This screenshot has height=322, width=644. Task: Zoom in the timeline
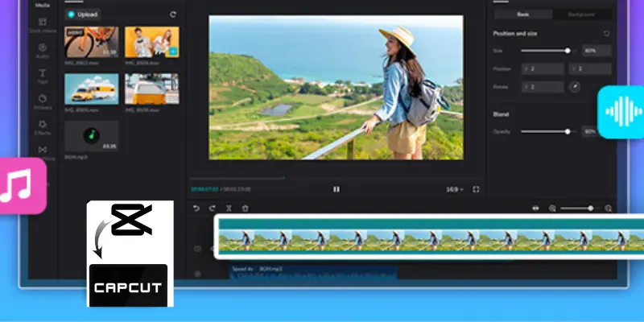(x=609, y=208)
